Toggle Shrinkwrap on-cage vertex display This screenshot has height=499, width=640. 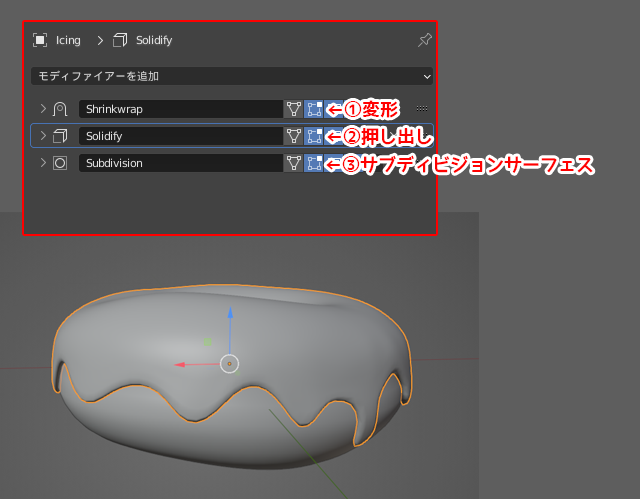pyautogui.click(x=294, y=108)
